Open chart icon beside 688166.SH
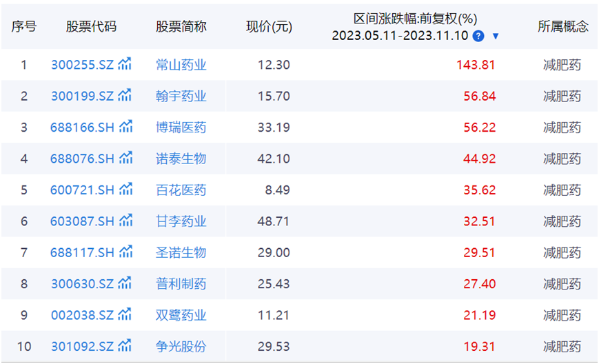The width and height of the screenshot is (599, 364). coord(125,127)
